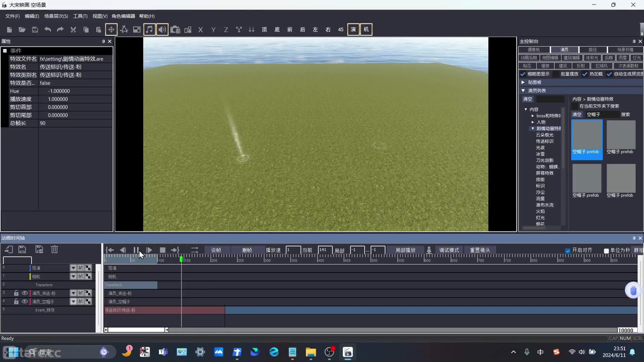Open the 场景层次(S) menu

coord(56,16)
